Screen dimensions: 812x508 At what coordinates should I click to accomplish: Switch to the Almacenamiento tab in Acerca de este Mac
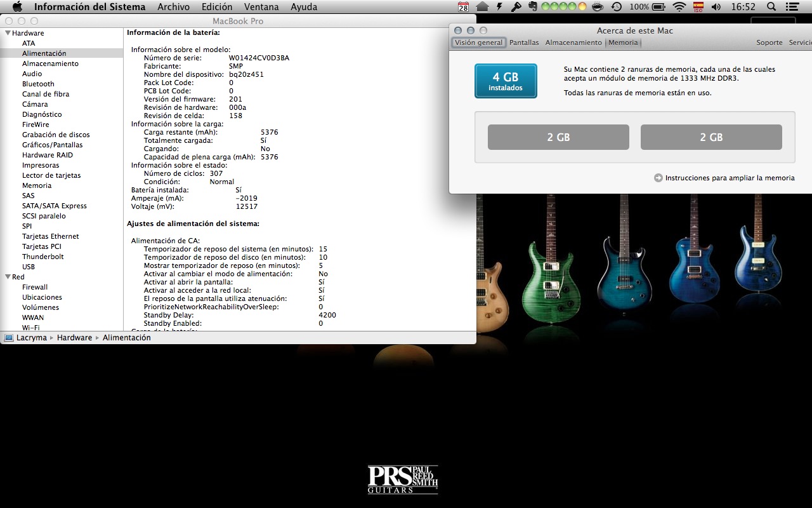573,43
